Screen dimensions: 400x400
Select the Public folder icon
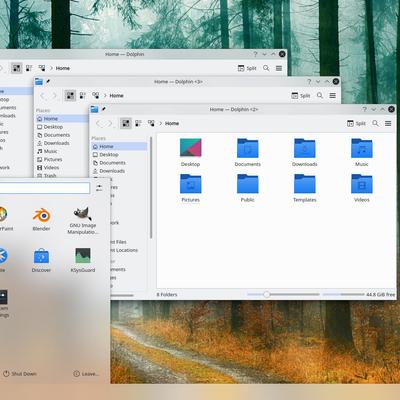coord(247,184)
